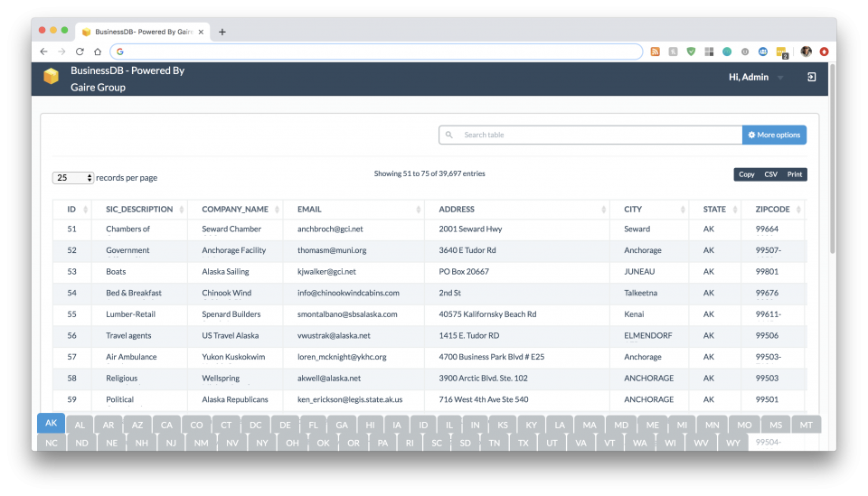Screen dimensions: 868x496
Task: Switch to the TX state tab
Action: (523, 443)
